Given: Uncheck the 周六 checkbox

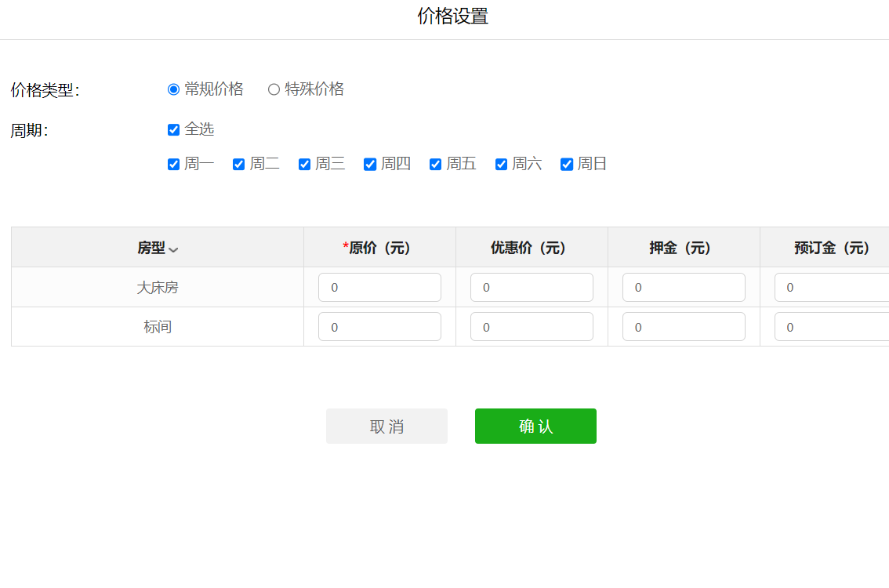Looking at the screenshot, I should [x=502, y=165].
